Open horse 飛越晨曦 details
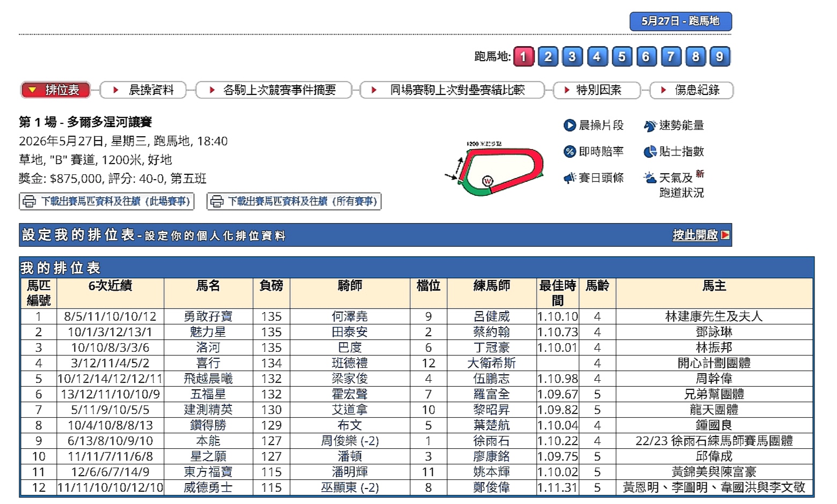 208,379
